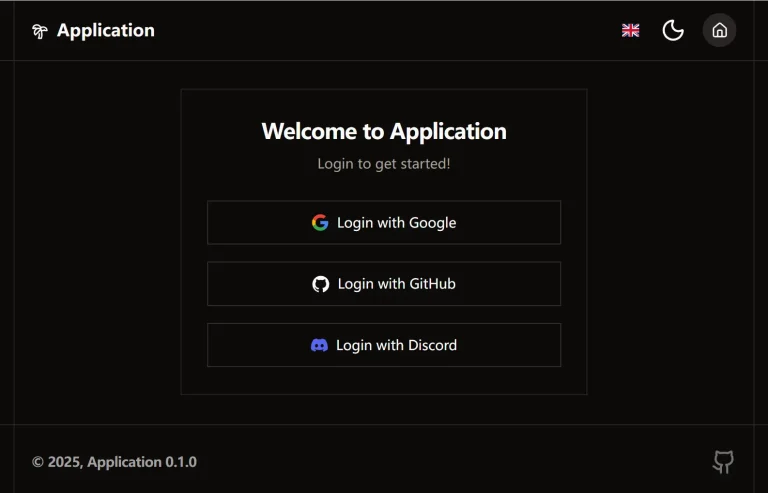The width and height of the screenshot is (768, 493).
Task: Go home using the house icon button
Action: [x=719, y=30]
